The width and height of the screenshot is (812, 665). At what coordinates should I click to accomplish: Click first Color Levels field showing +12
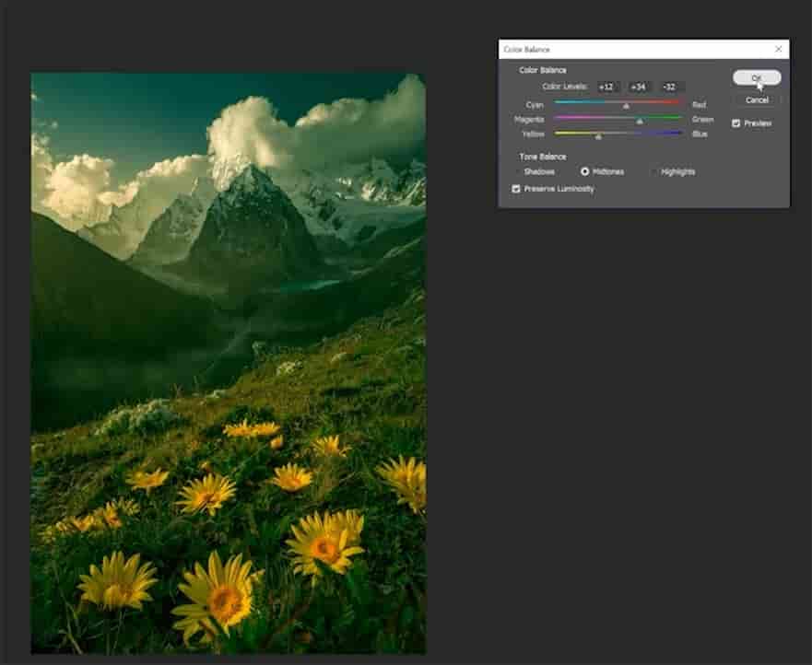[606, 87]
